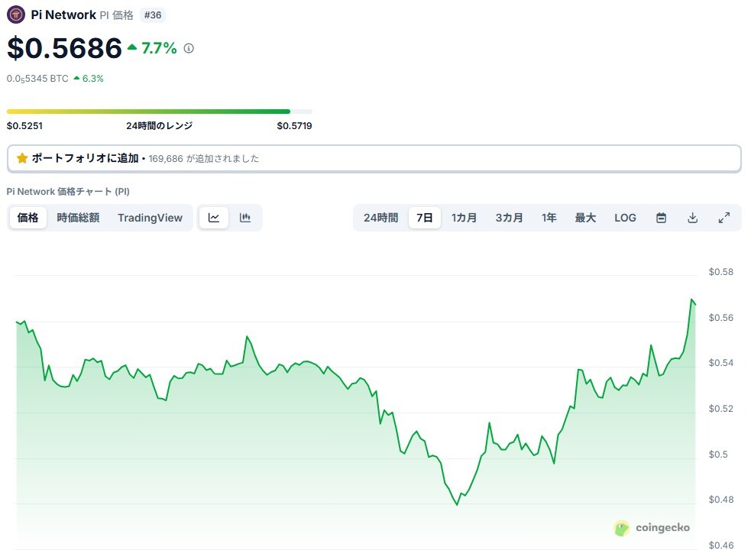Viewport: 751px width, 560px height.
Task: Click the latest peak of the price line
Action: click(691, 300)
